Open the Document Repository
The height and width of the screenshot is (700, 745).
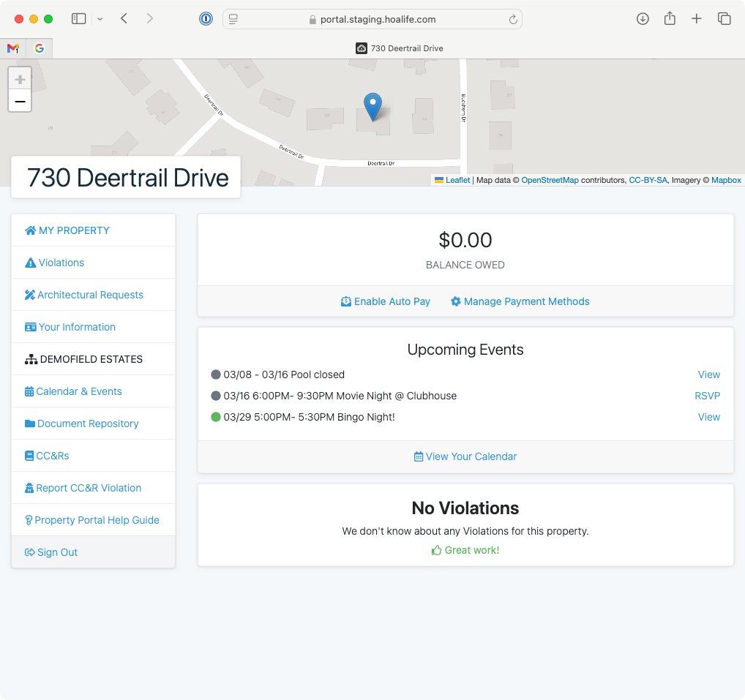click(88, 424)
